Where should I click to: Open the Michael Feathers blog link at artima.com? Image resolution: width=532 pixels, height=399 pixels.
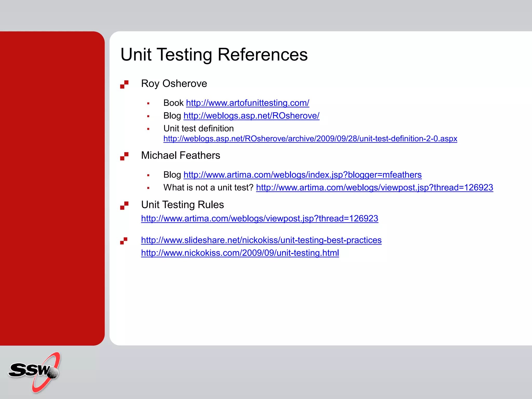(x=302, y=175)
